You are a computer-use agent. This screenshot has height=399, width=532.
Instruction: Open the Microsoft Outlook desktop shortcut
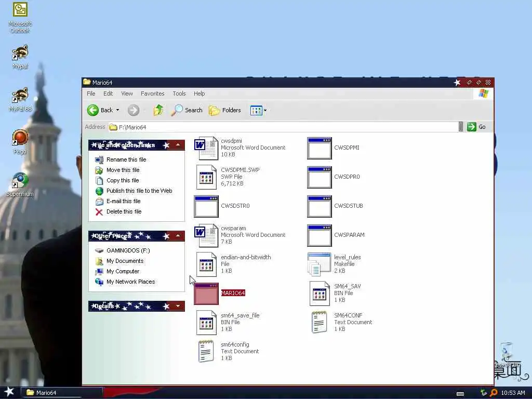pos(20,17)
